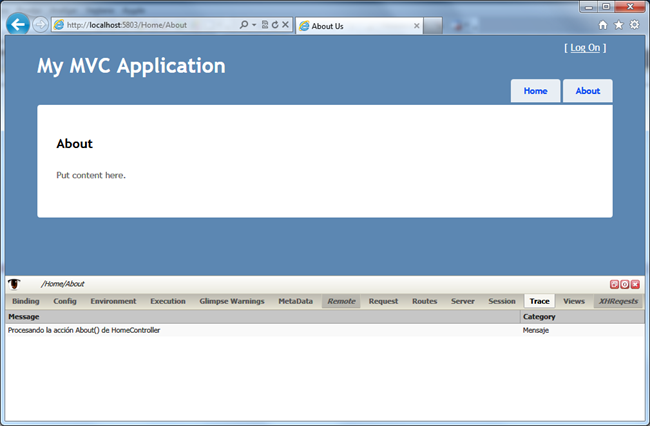Close the browser window
650x426 pixels.
[630, 7]
